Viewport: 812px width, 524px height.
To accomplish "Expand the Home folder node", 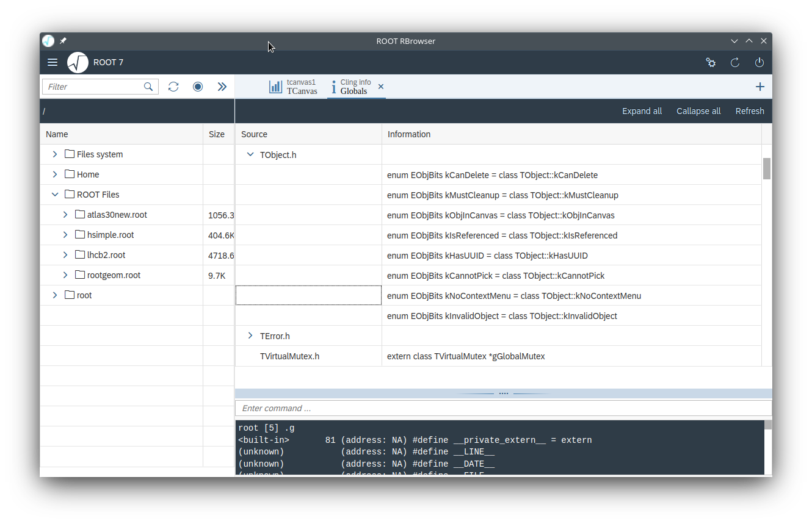I will tap(55, 174).
